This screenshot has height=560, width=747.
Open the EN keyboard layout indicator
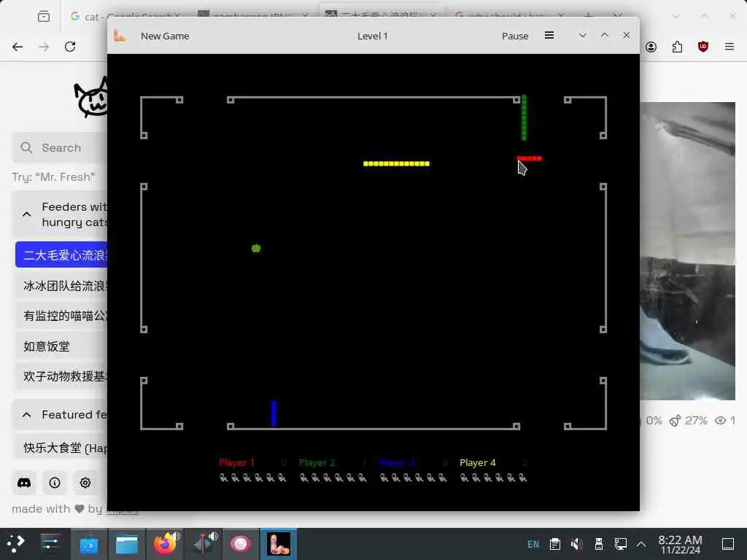pos(533,544)
